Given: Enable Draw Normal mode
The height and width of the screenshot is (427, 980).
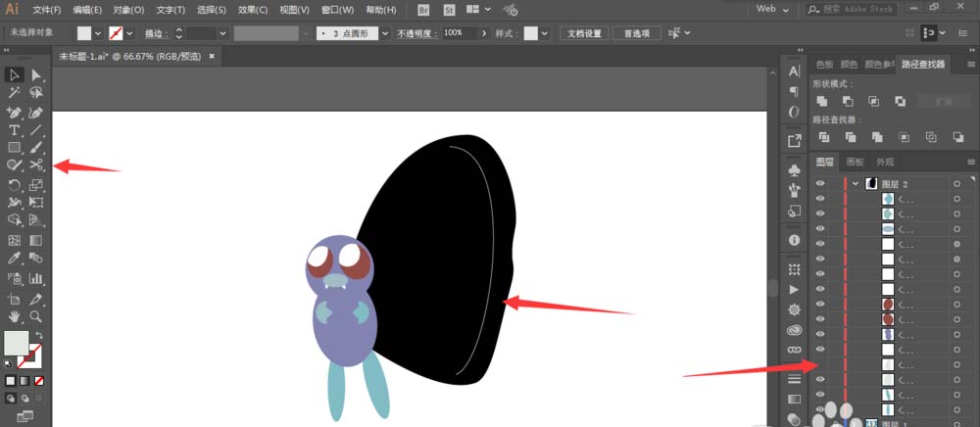Looking at the screenshot, I should click(x=11, y=399).
